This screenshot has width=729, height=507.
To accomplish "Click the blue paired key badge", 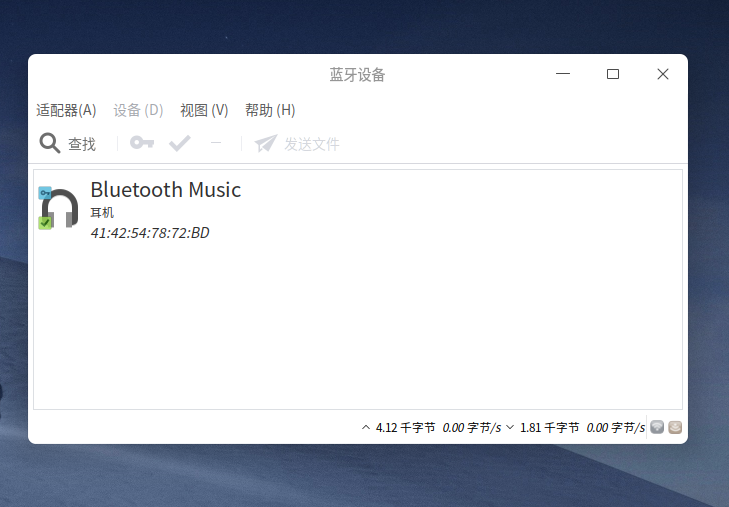I will pyautogui.click(x=45, y=193).
